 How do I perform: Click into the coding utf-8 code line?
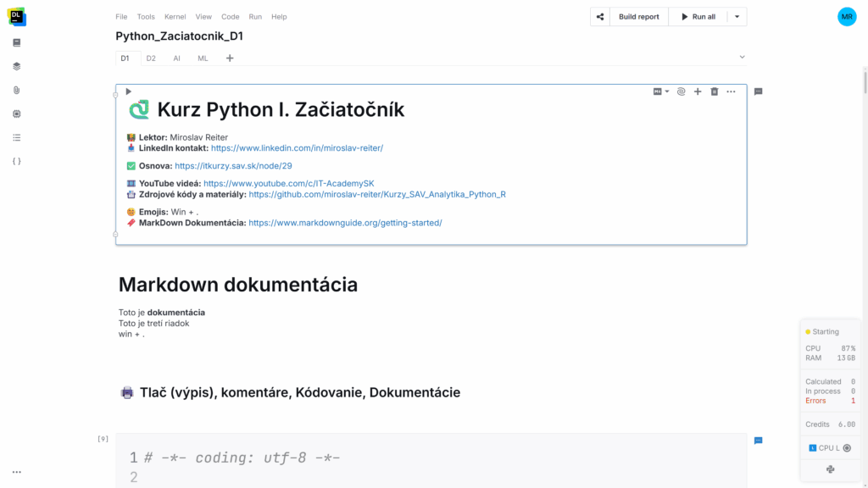click(242, 457)
